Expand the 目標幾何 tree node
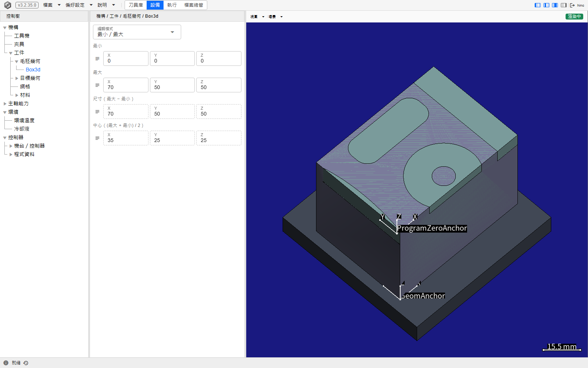The width and height of the screenshot is (588, 368). 17,78
